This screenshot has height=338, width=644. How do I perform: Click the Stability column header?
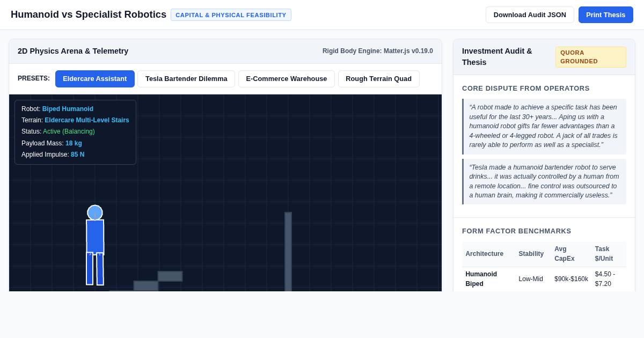point(531,254)
